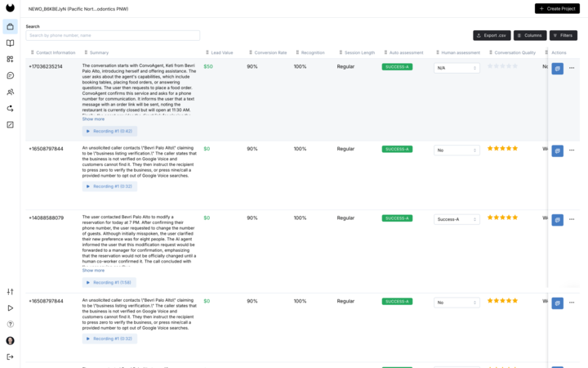Screen dimensions: 588x368
Task: Open the users icon in left sidebar
Action: point(10,92)
